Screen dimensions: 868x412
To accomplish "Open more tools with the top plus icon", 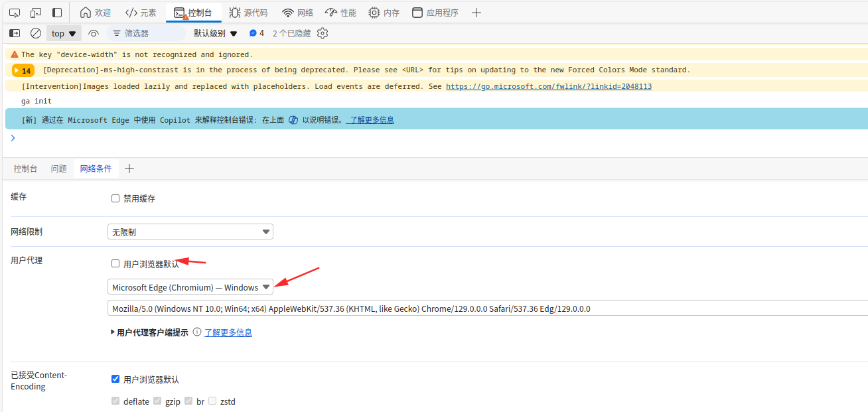I will [476, 13].
